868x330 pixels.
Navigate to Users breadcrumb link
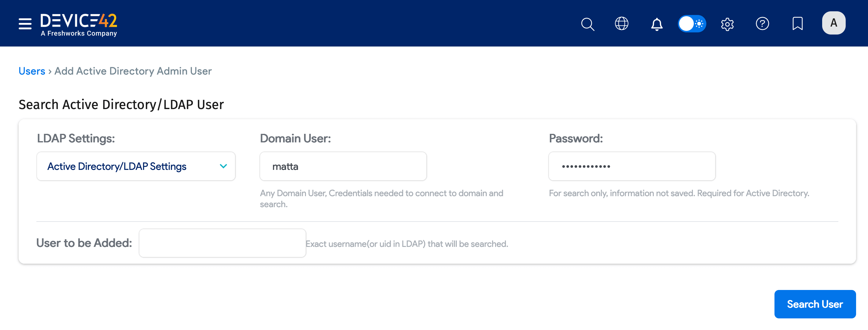[32, 71]
